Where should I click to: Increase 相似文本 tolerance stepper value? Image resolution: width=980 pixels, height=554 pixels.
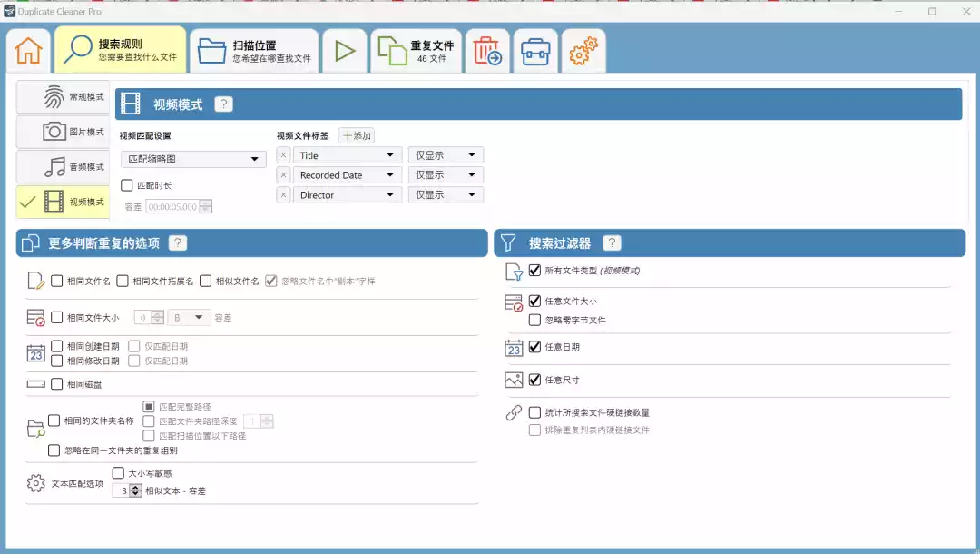[x=136, y=487]
